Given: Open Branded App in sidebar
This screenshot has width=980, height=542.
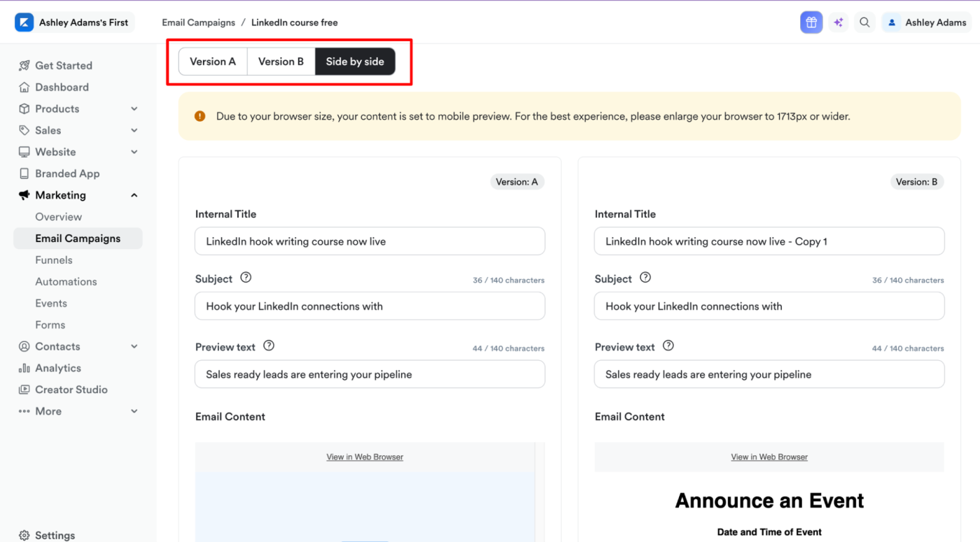Looking at the screenshot, I should (x=68, y=173).
